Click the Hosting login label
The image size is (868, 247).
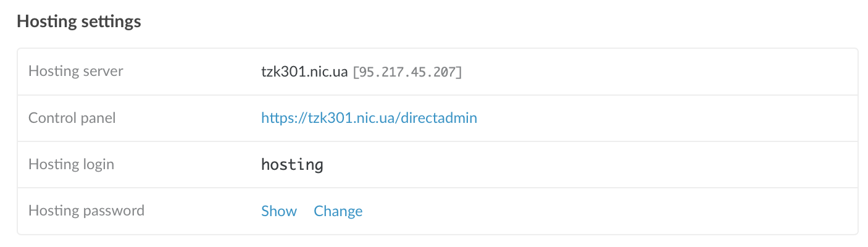[72, 165]
